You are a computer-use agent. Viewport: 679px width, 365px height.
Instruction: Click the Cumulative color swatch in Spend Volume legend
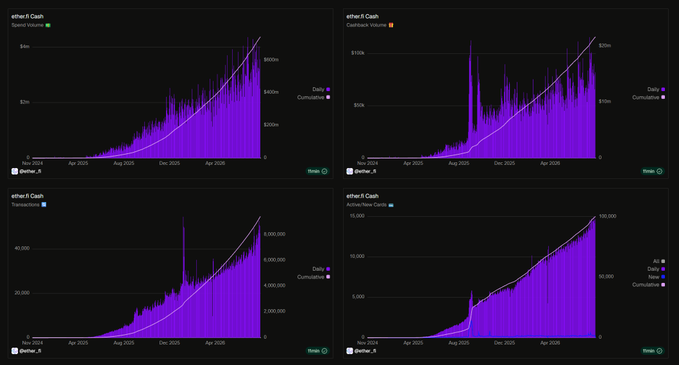tap(328, 97)
